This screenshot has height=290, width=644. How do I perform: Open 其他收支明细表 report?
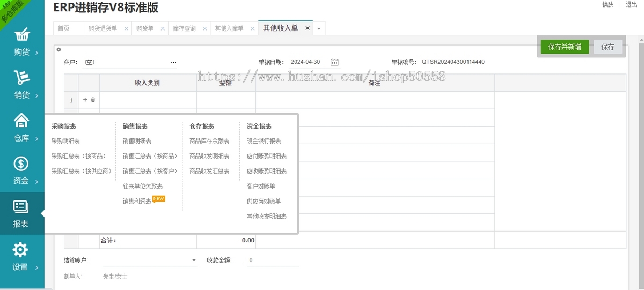[x=266, y=217]
